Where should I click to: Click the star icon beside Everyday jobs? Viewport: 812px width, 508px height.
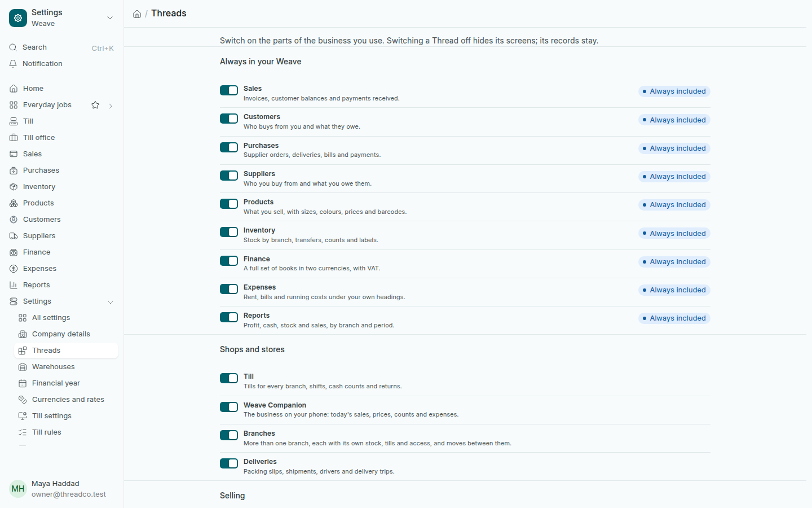coord(95,105)
